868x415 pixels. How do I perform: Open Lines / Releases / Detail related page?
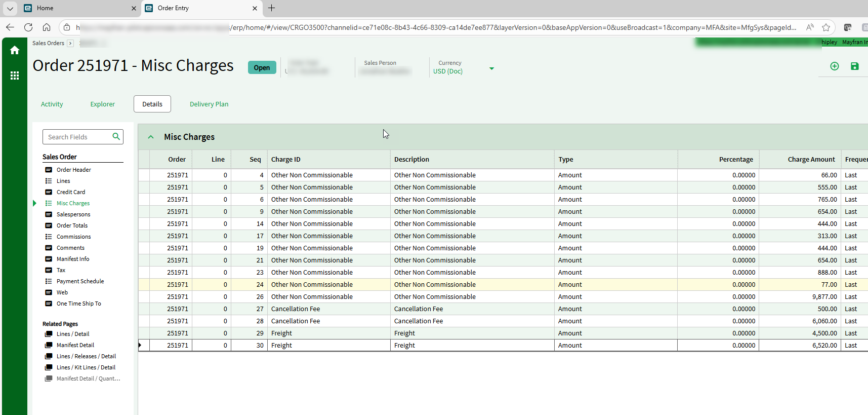[86, 356]
